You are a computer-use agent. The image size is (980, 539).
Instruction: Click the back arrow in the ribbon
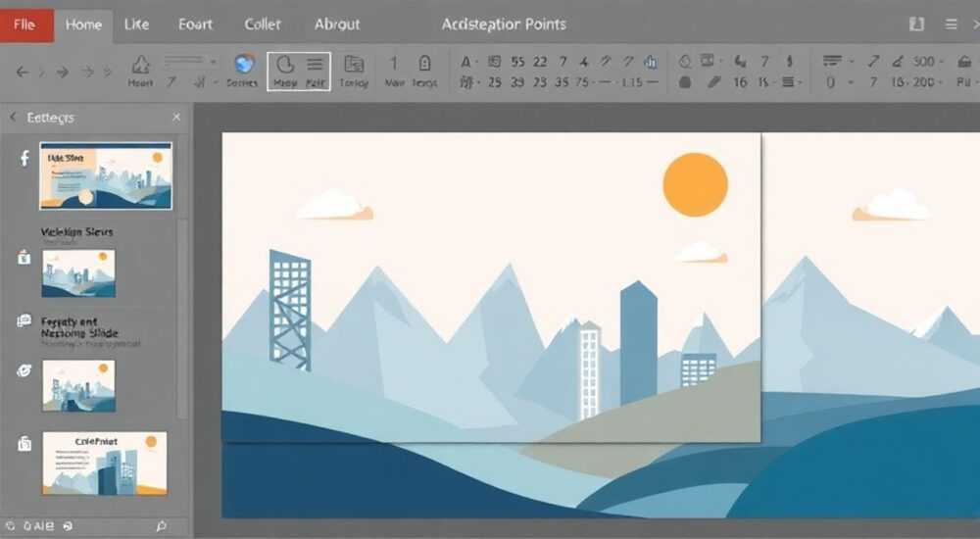pos(22,72)
